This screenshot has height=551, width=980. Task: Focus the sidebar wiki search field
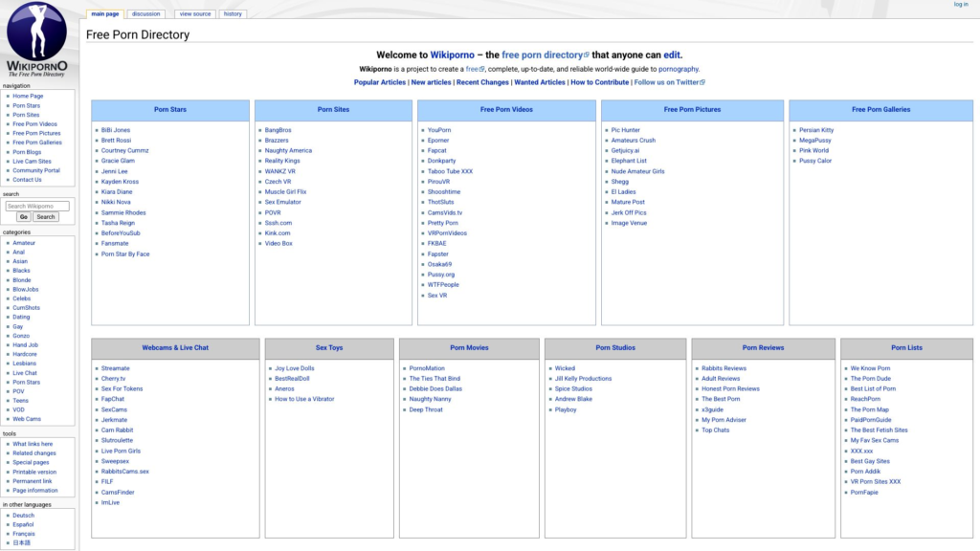coord(37,207)
